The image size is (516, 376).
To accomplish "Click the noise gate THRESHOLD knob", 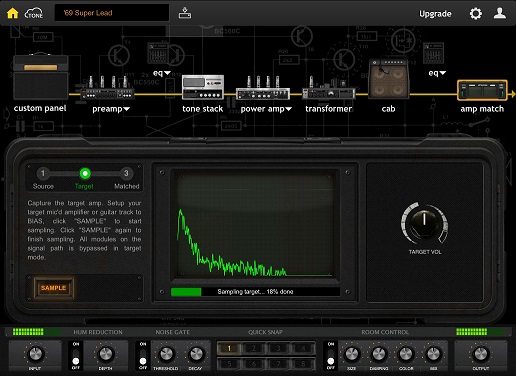I will (x=166, y=354).
